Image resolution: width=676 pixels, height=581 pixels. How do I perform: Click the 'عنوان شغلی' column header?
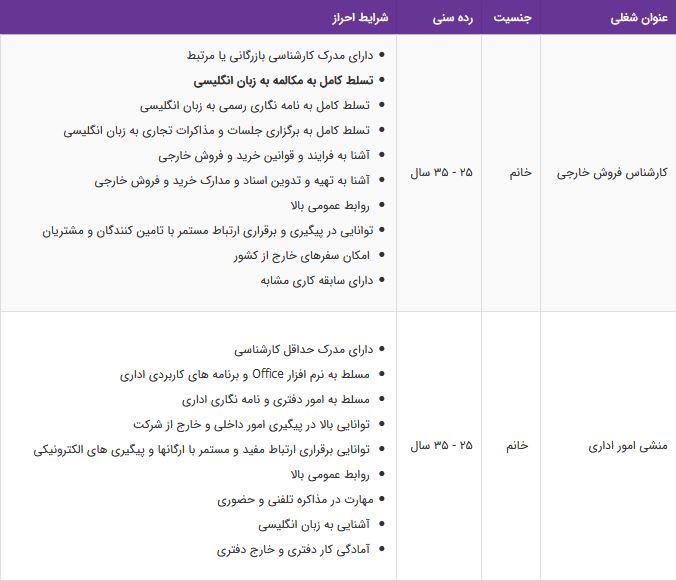click(x=639, y=18)
